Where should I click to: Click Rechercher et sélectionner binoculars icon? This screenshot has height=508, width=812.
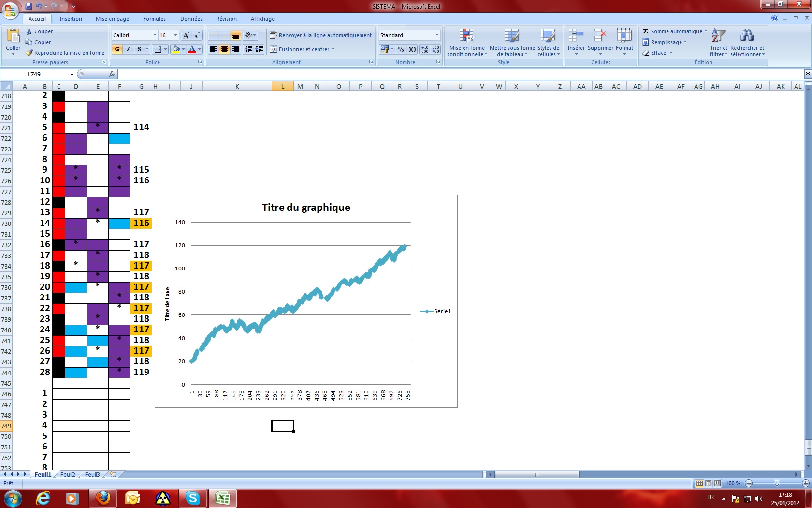coord(747,36)
